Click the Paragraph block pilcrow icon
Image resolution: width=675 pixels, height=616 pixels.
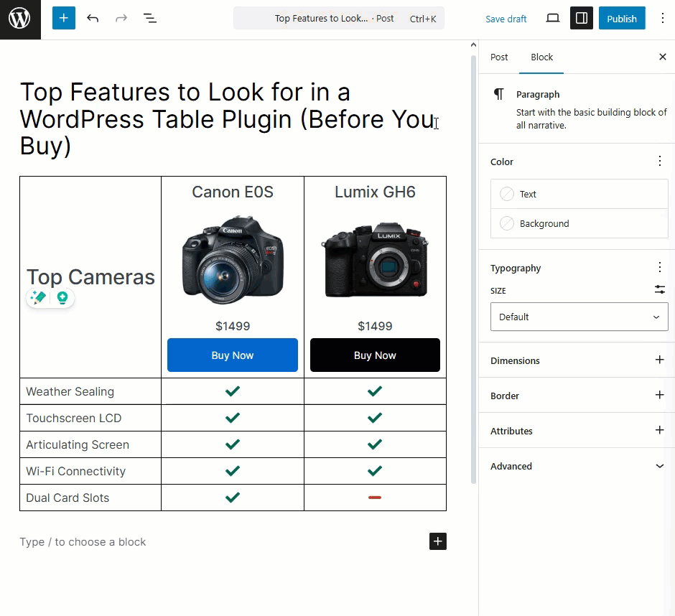[498, 94]
